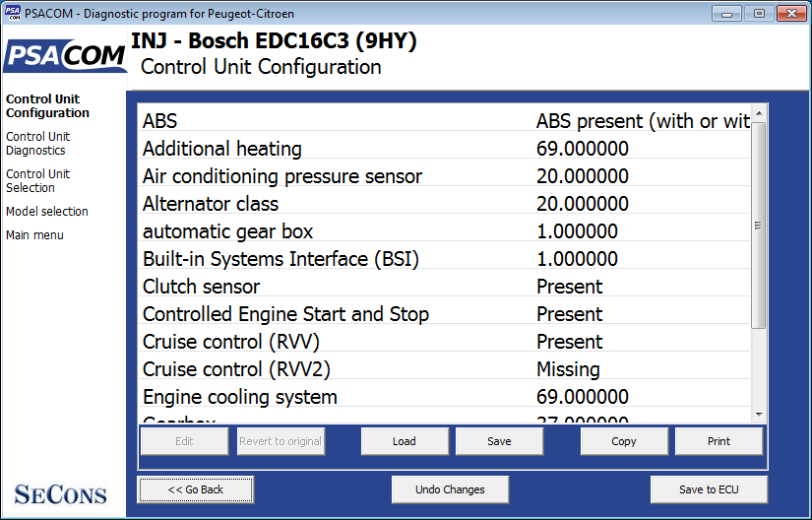The height and width of the screenshot is (520, 812).
Task: Click the INJ - Bosch EDC16C3 (9HY) heading
Action: click(x=274, y=41)
